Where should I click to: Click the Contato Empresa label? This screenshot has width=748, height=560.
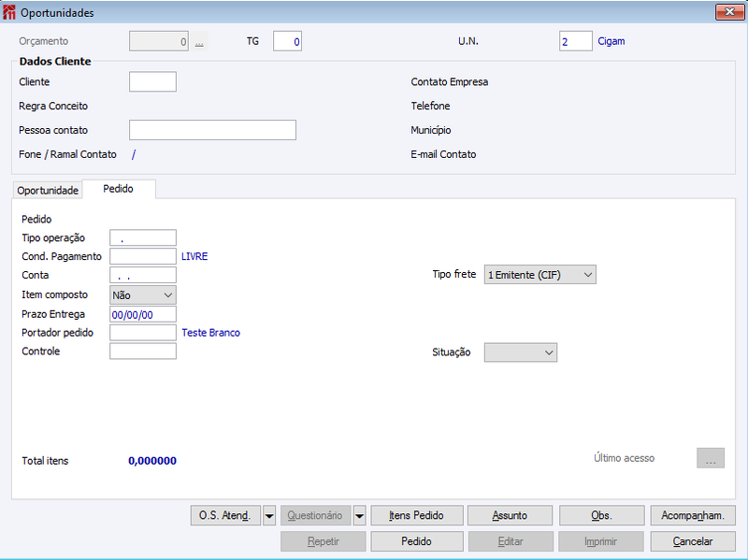[x=450, y=82]
